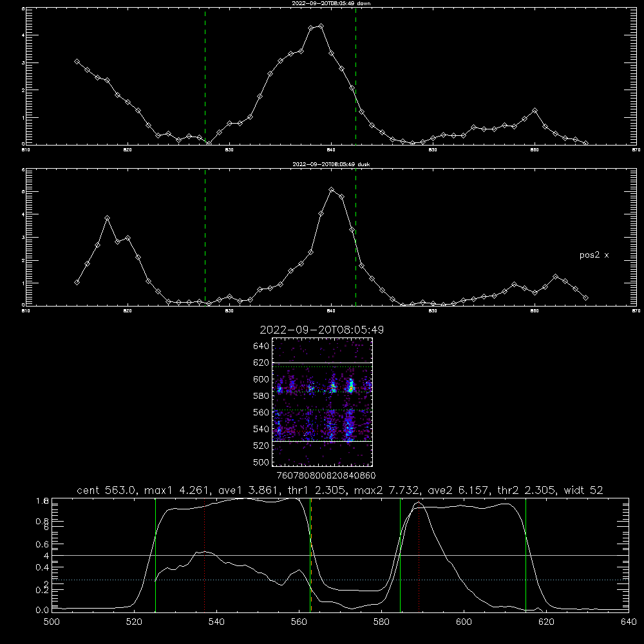Click the leftmost green solid line in bottom plot
The height and width of the screenshot is (644, 644).
(x=155, y=555)
